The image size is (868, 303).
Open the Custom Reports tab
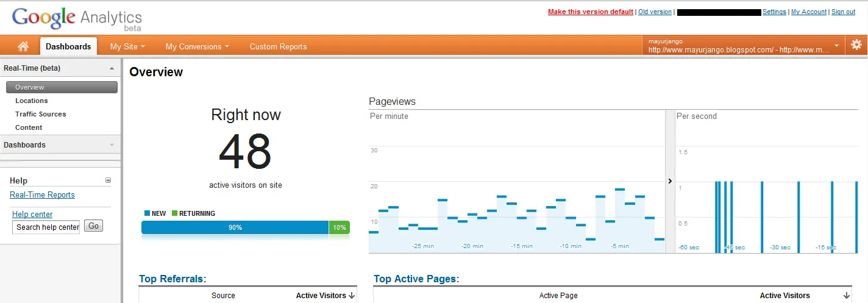279,46
